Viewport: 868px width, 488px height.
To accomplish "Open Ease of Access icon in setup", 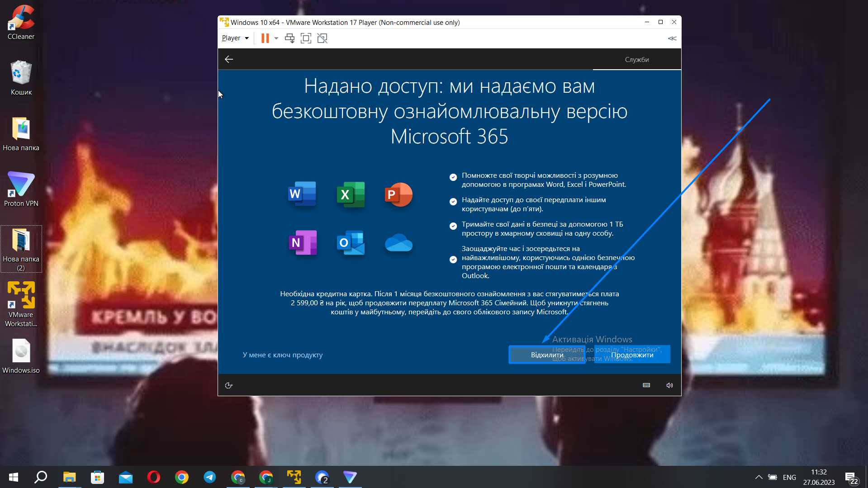I will click(x=229, y=385).
